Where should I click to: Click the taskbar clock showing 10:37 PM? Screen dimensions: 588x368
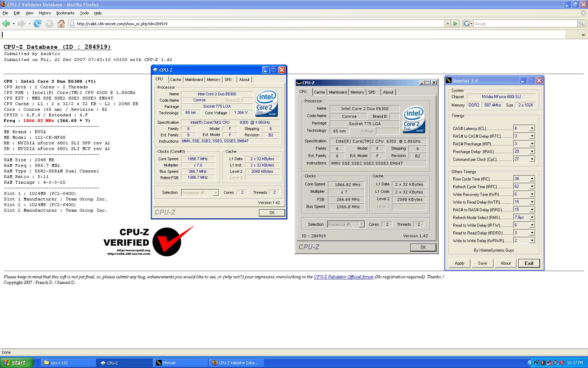click(575, 363)
